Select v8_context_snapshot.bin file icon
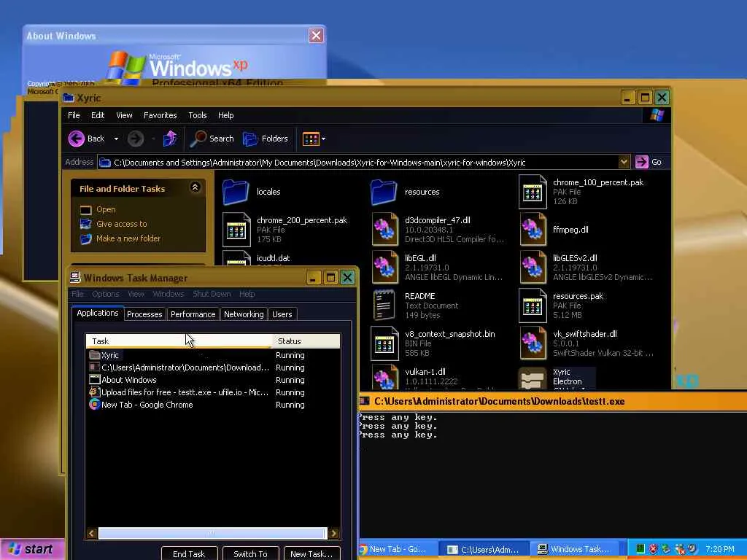The height and width of the screenshot is (560, 747). (384, 343)
